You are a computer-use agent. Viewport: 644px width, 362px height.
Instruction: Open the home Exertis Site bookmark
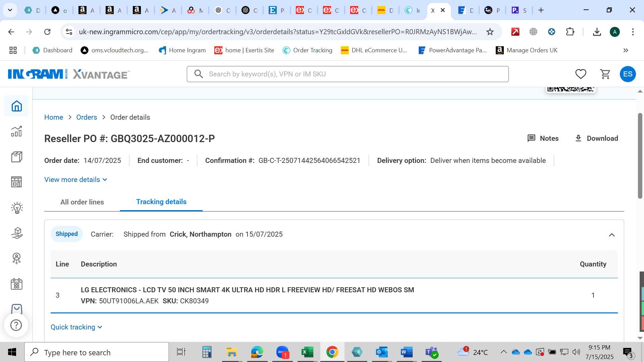click(x=245, y=50)
